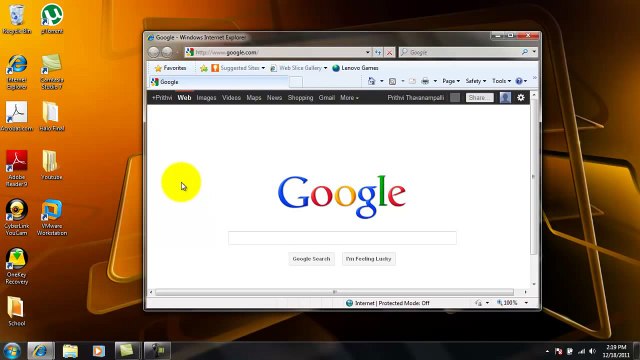The image size is (640, 360).
Task: Open search provider dropdown arrow
Action: click(534, 52)
